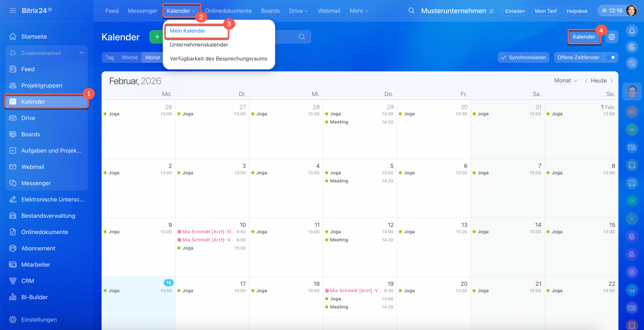The image size is (644, 330).
Task: Open the notifications bell icon
Action: pyautogui.click(x=632, y=31)
